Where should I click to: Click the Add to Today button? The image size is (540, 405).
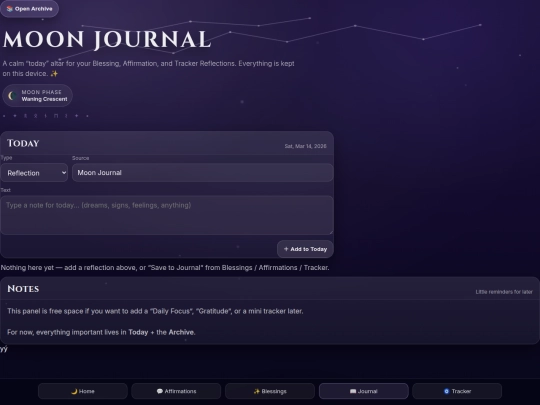point(305,249)
